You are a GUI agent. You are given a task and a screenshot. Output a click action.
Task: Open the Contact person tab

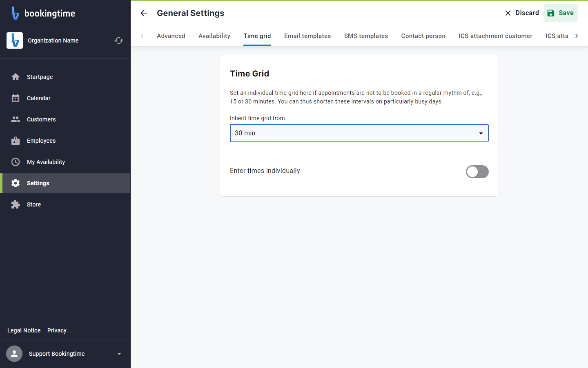pyautogui.click(x=423, y=36)
